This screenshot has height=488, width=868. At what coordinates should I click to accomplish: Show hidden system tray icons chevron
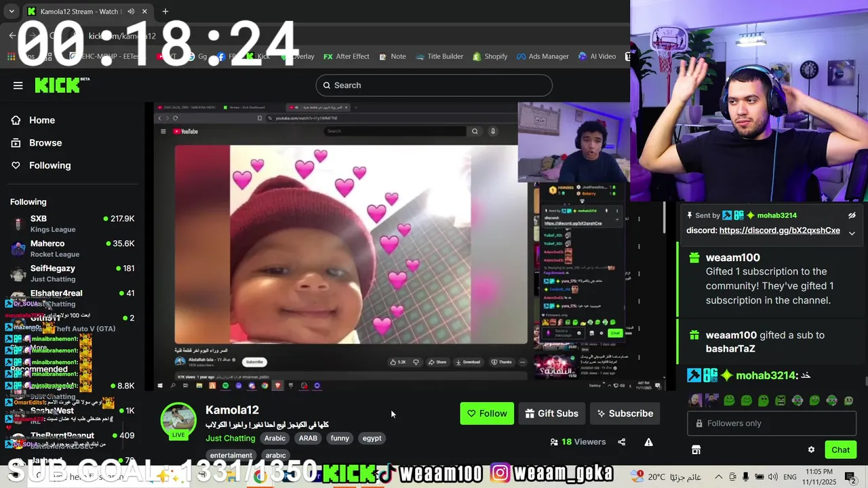(718, 476)
